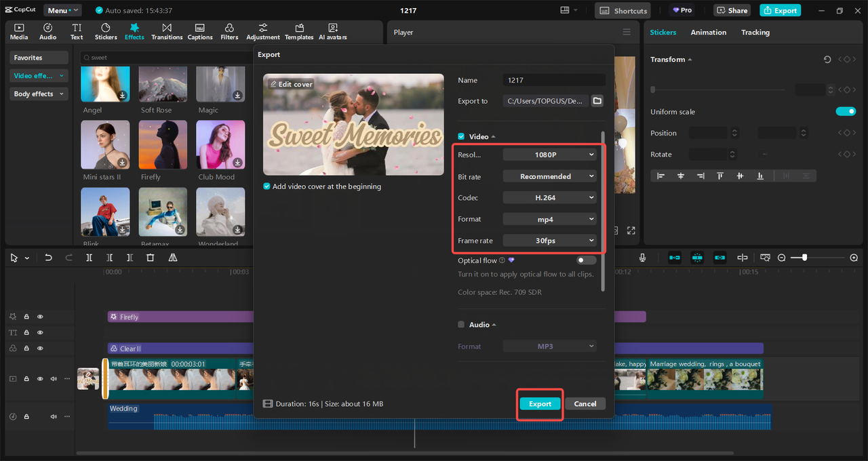Open the Format dropdown showing mp4
868x461 pixels.
point(550,219)
